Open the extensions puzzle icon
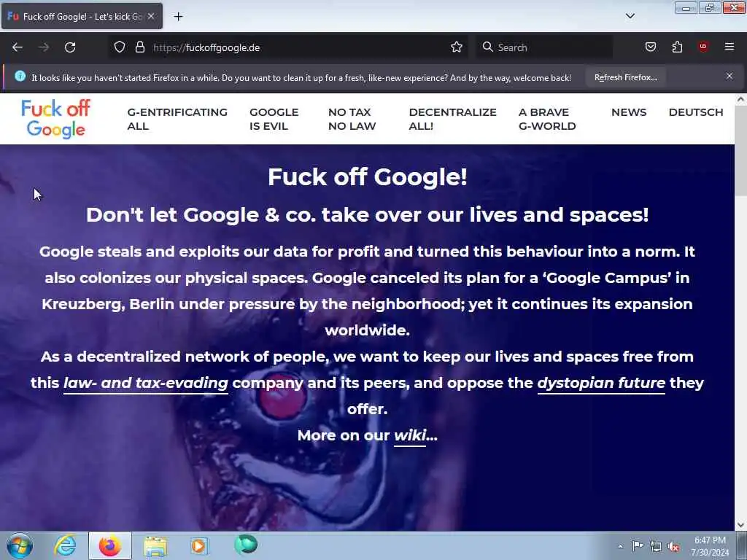Viewport: 747px width, 560px height. coord(677,47)
